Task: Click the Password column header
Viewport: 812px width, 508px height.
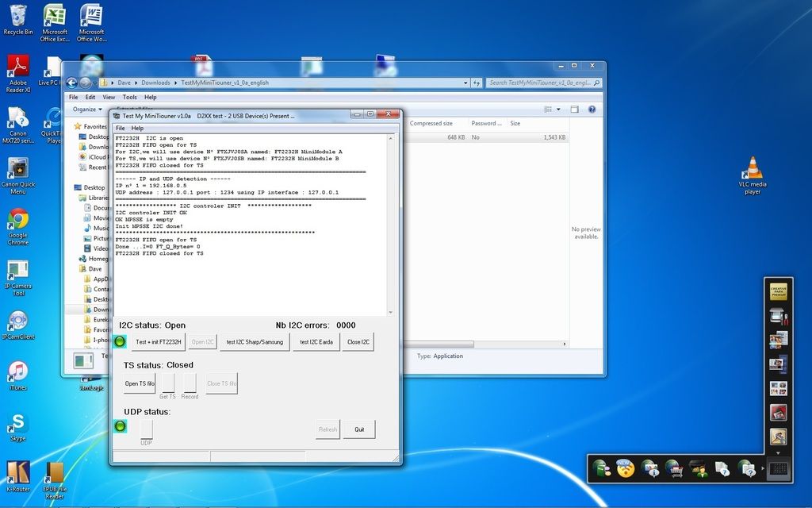Action: point(486,123)
